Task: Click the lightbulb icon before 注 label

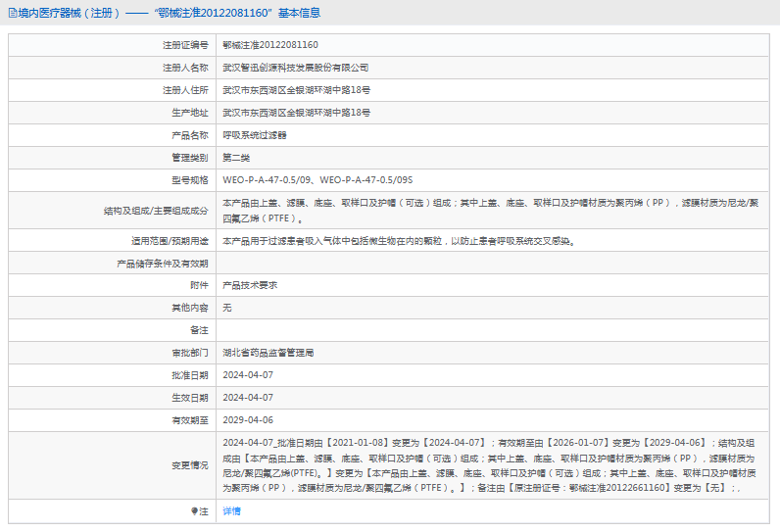Action: point(194,511)
